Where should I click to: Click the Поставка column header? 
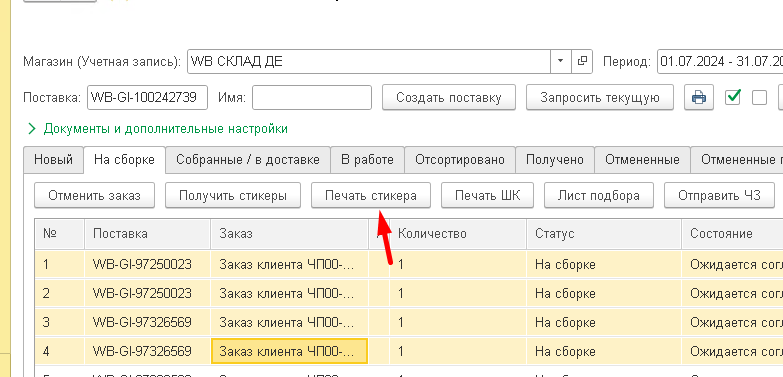(147, 234)
